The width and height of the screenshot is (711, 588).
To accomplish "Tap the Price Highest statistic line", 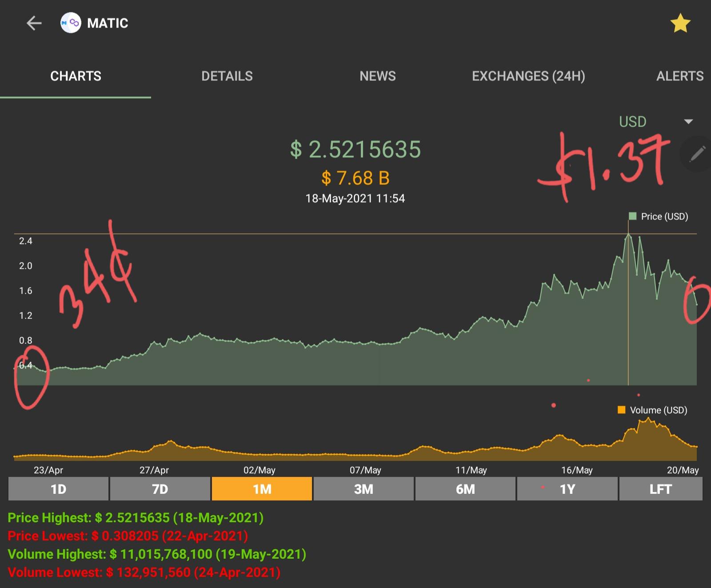I will click(136, 517).
